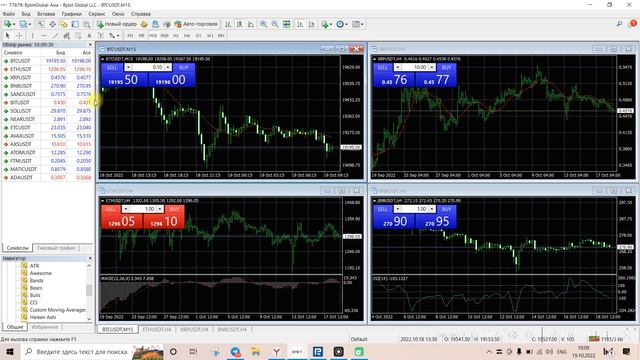The width and height of the screenshot is (640, 360).
Task: Toggle chart shift icon
Action: [x=311, y=24]
